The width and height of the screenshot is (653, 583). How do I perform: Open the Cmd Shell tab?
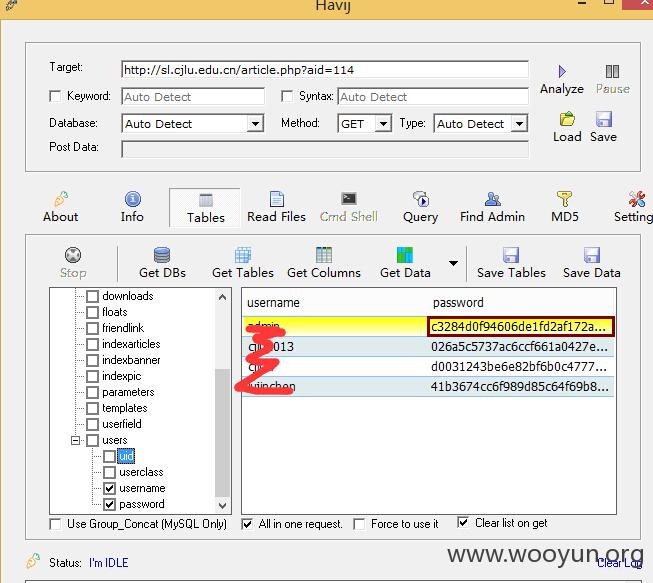(x=349, y=208)
